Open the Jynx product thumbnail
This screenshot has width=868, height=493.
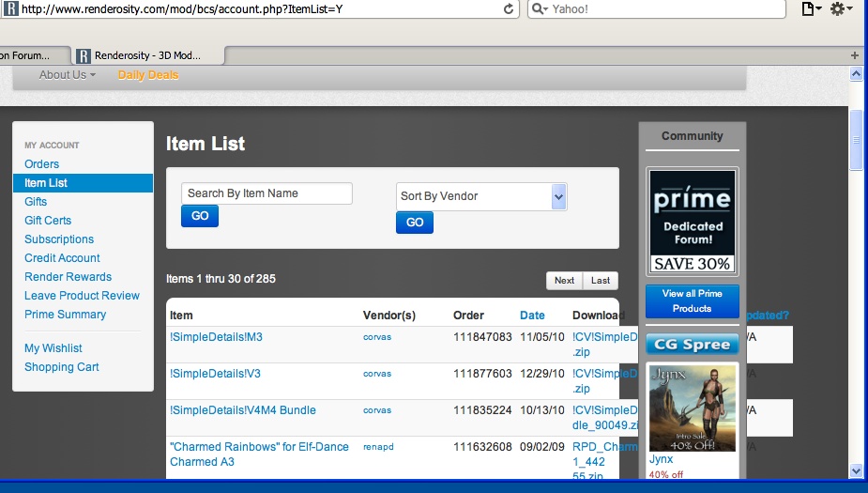tap(692, 408)
